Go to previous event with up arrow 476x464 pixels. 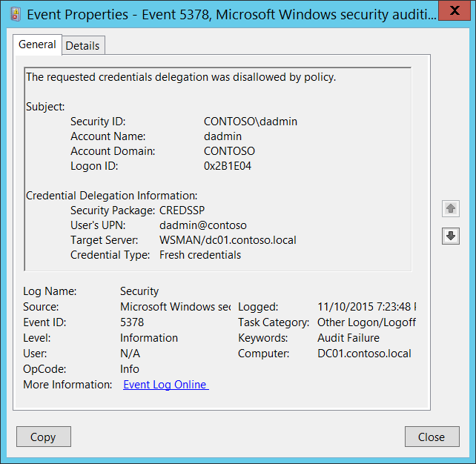(451, 209)
